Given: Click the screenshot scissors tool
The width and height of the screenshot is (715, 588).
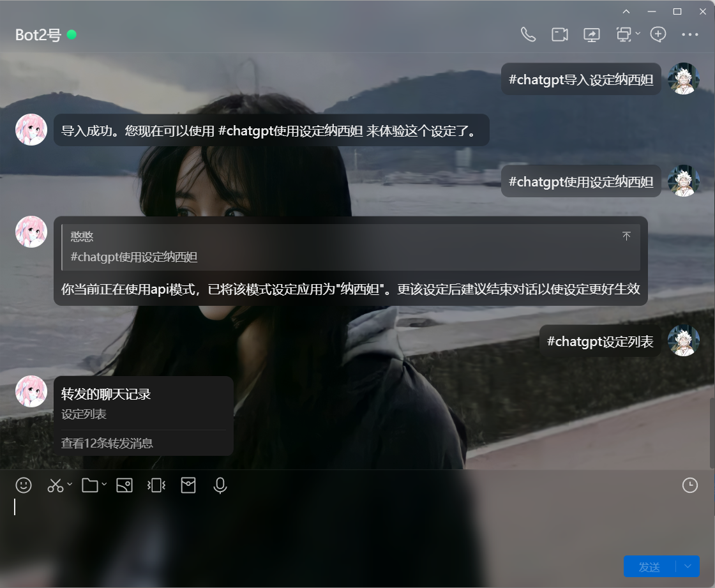Looking at the screenshot, I should tap(56, 485).
